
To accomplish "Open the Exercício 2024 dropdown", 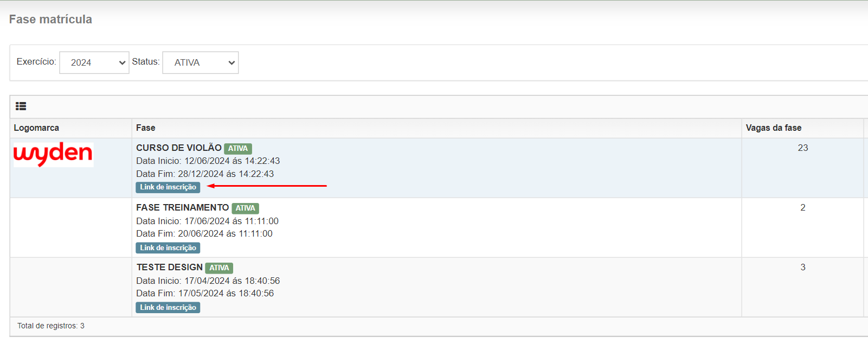I will [94, 62].
